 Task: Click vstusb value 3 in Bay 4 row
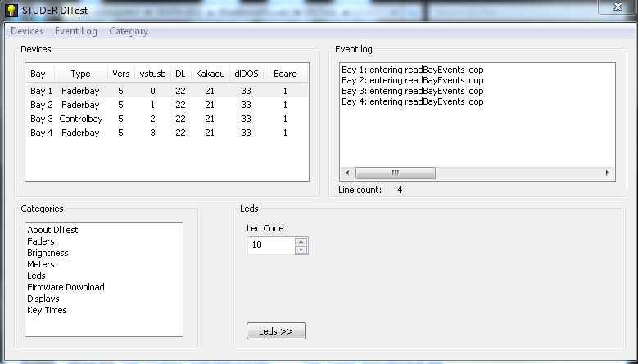click(x=152, y=133)
